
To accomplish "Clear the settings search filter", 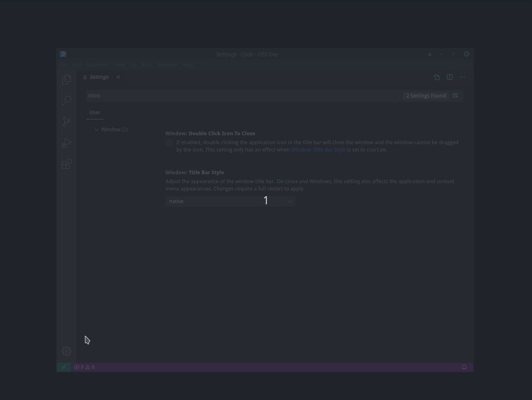I will [455, 95].
